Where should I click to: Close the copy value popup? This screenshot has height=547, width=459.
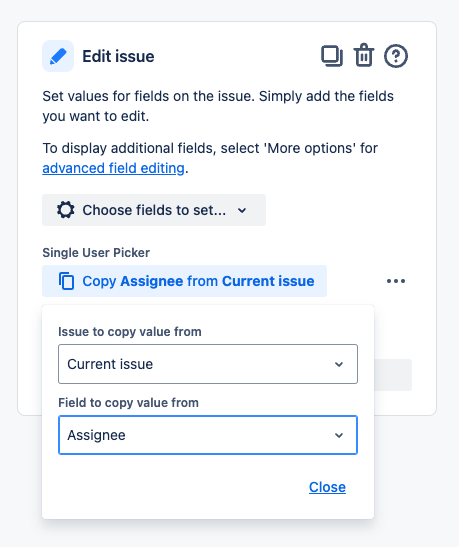[327, 487]
